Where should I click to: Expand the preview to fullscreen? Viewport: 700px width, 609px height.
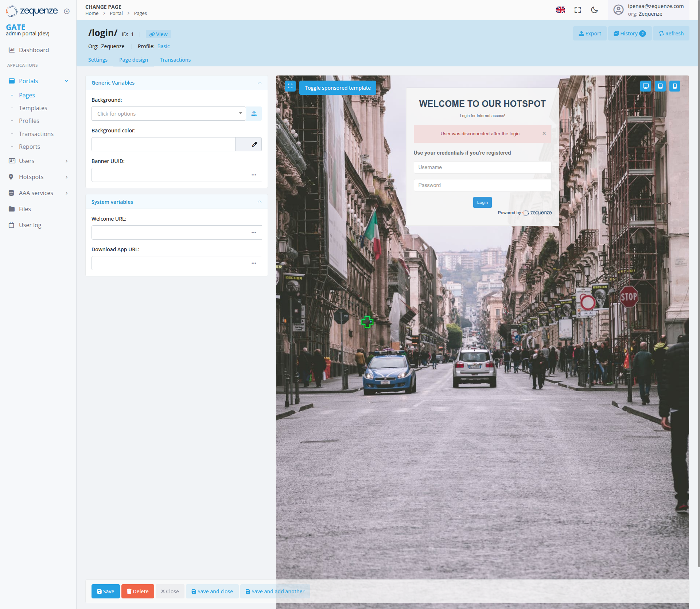tap(290, 86)
